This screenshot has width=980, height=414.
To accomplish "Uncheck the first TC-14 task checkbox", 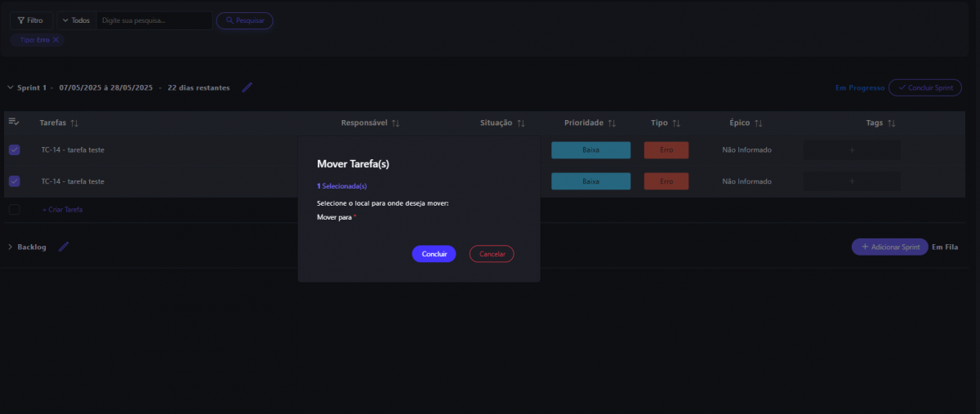I will point(14,150).
